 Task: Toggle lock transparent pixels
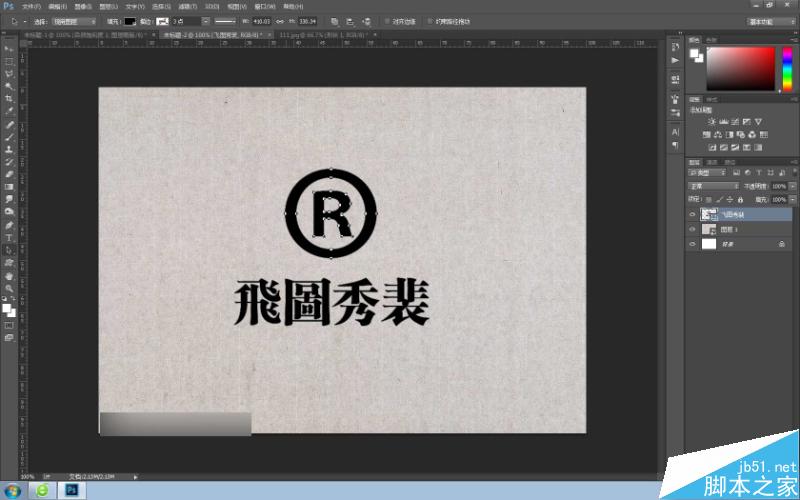pyautogui.click(x=709, y=200)
